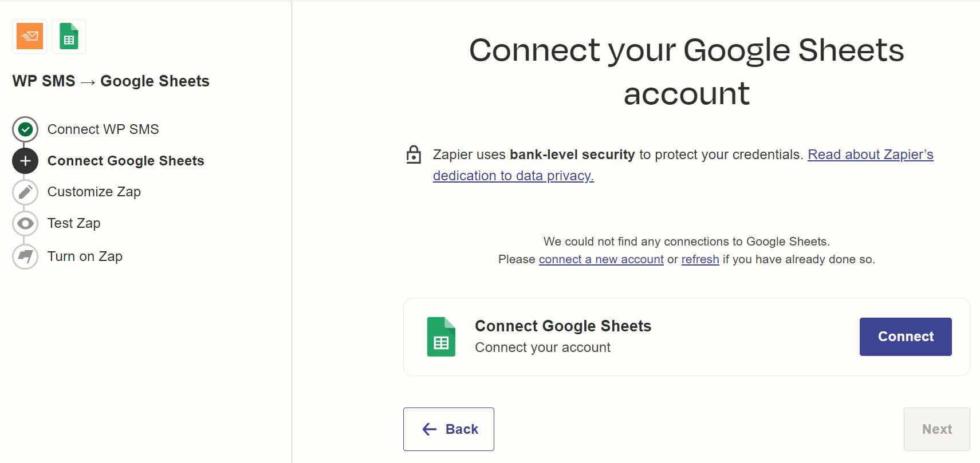Click the WP SMS → Google Sheets title
The height and width of the screenshot is (463, 980).
click(x=111, y=81)
